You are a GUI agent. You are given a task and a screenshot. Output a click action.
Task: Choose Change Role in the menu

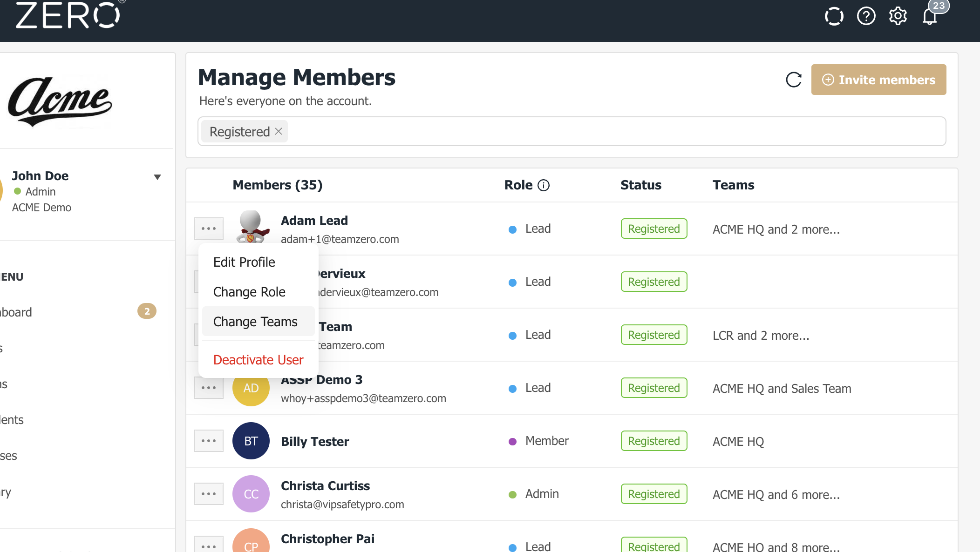click(249, 292)
